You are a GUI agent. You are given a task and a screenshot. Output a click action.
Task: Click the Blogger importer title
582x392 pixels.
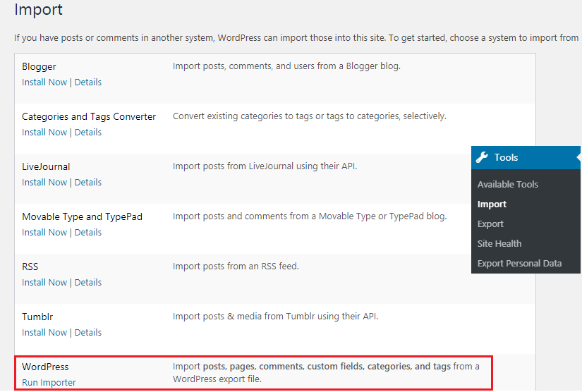coord(39,67)
